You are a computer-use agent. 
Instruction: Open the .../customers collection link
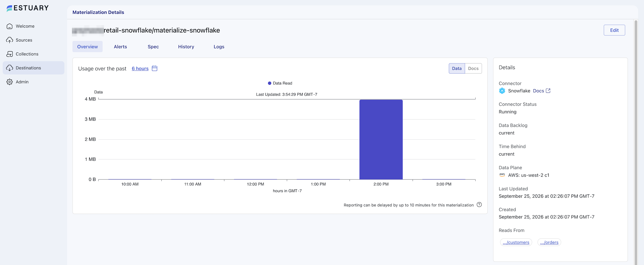pyautogui.click(x=516, y=242)
